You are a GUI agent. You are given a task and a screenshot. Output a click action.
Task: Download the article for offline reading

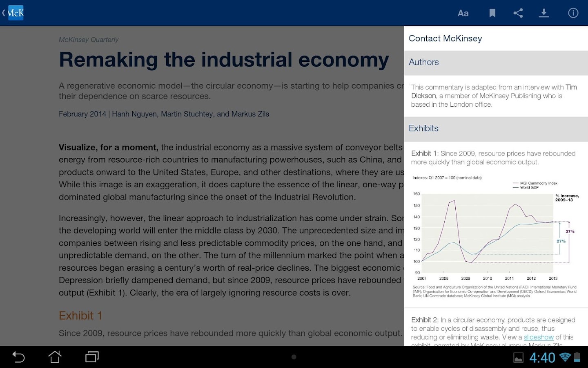[x=544, y=13]
